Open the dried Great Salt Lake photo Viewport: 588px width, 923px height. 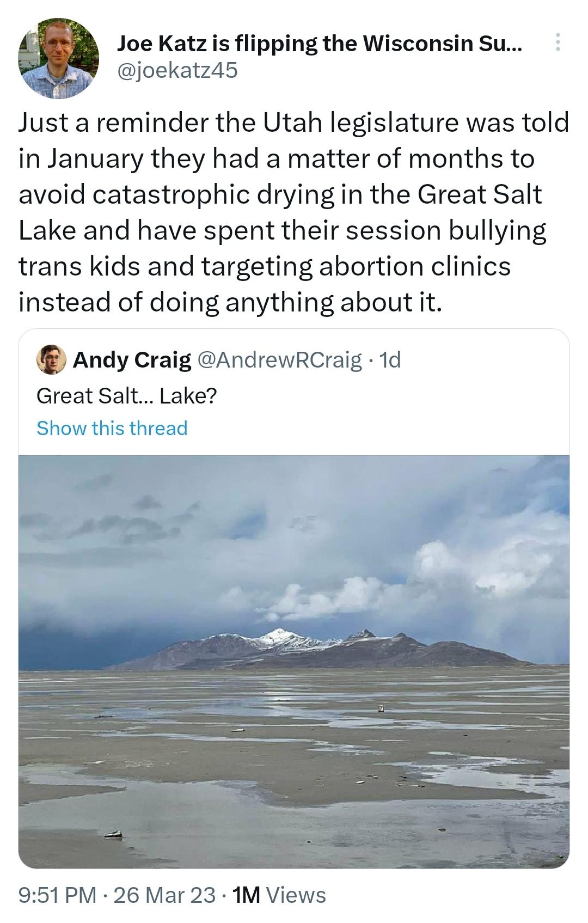click(294, 662)
